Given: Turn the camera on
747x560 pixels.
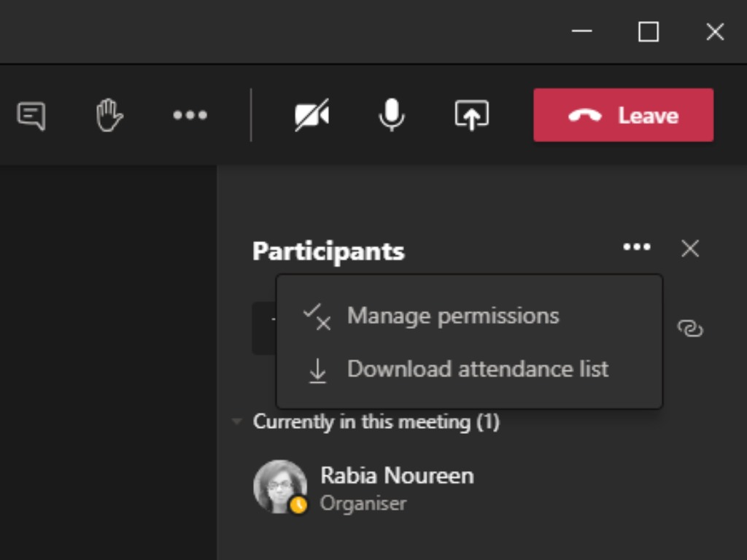Looking at the screenshot, I should tap(312, 115).
